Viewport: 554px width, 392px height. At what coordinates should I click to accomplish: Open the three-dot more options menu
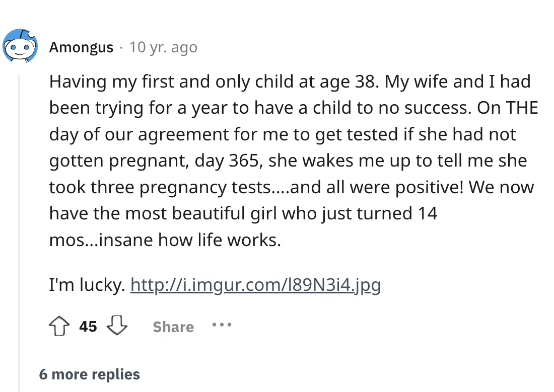pyautogui.click(x=222, y=326)
